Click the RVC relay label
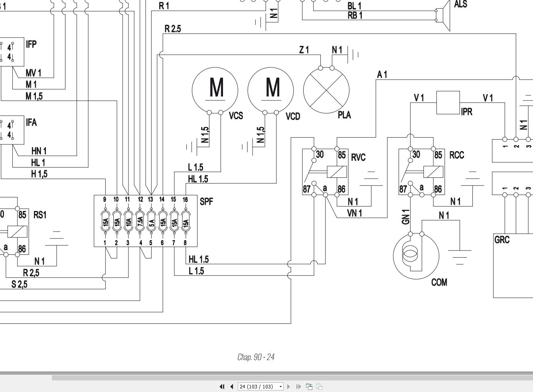Screen dimensions: 533x392 (358, 157)
